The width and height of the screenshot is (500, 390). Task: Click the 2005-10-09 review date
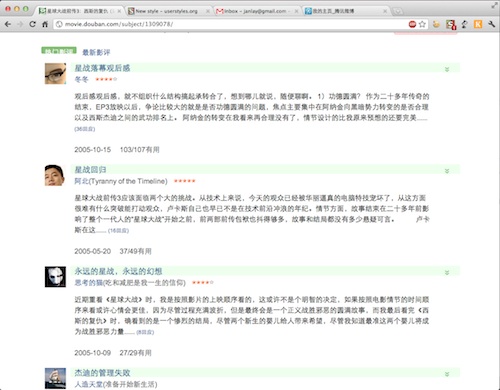pos(93,353)
